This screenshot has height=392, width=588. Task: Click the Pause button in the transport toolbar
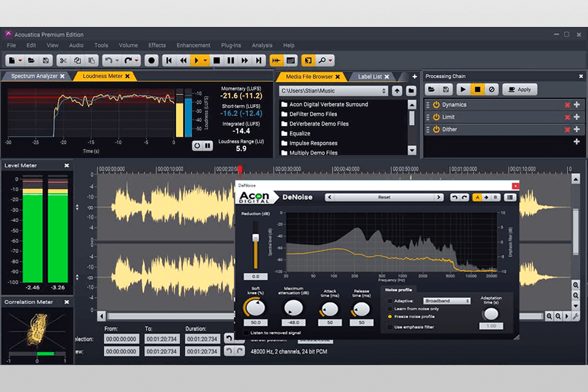(231, 61)
